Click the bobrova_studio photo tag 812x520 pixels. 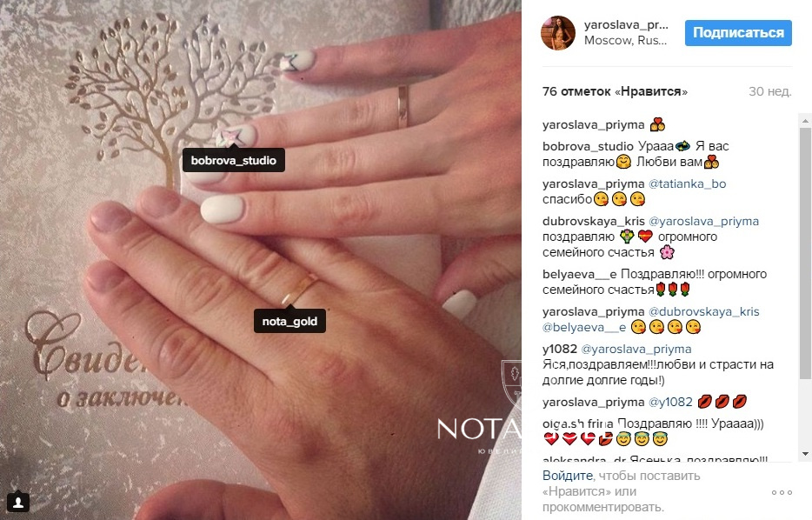coord(234,161)
